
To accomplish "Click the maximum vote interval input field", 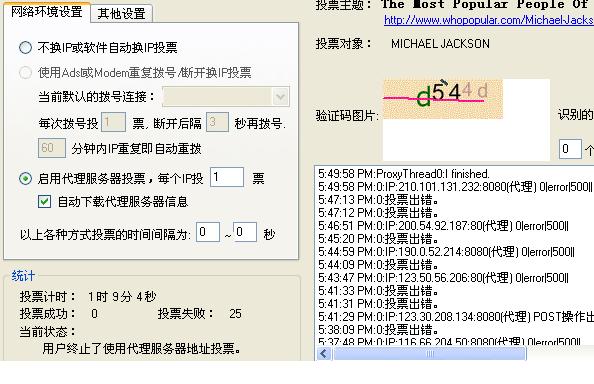I will [x=245, y=232].
